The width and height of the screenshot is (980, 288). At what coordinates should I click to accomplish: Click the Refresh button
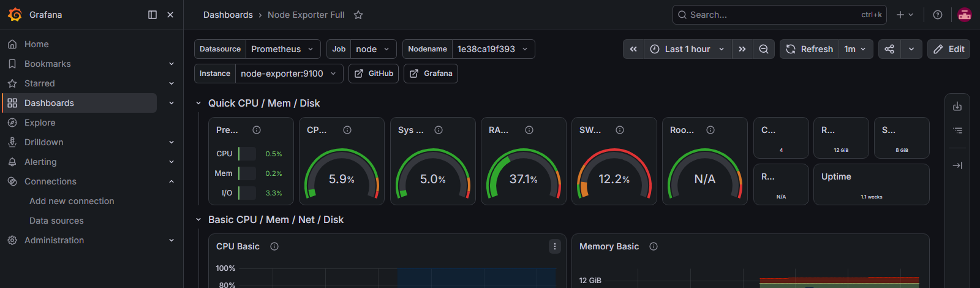pyautogui.click(x=809, y=49)
